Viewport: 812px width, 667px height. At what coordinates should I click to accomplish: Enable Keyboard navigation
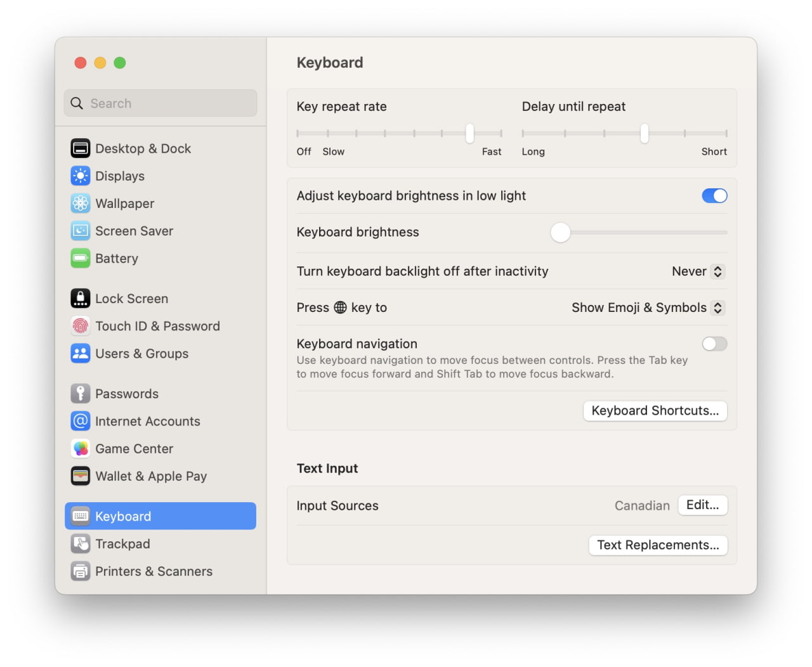(714, 344)
